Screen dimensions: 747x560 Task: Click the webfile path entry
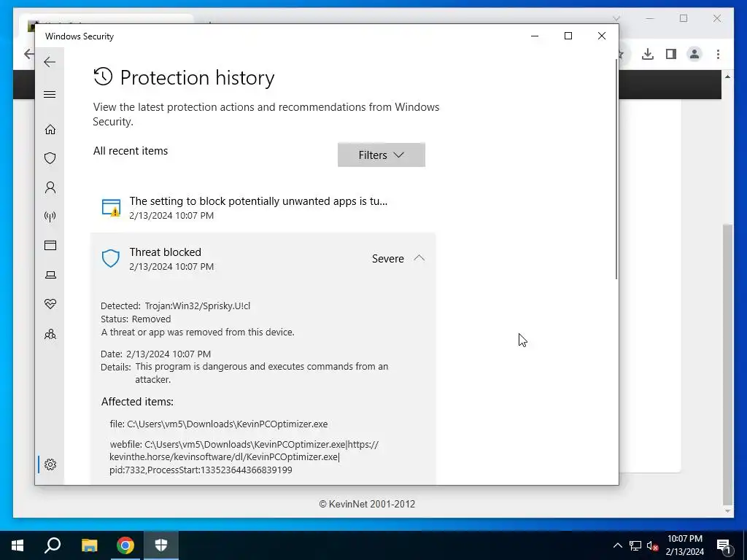(x=244, y=457)
